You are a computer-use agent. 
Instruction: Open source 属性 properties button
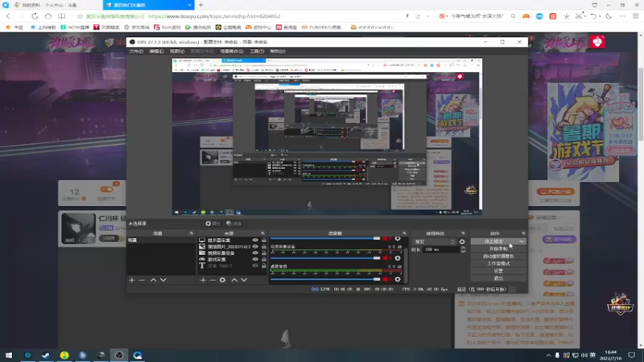tap(213, 224)
